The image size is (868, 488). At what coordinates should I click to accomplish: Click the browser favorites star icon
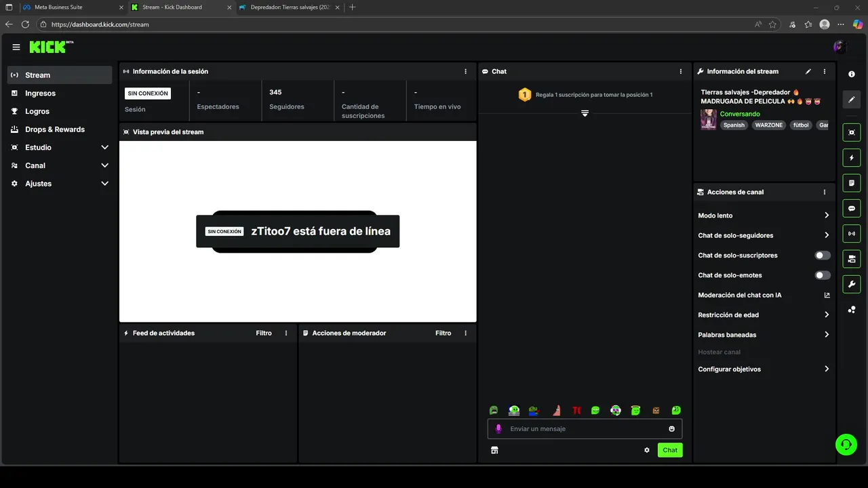point(772,24)
